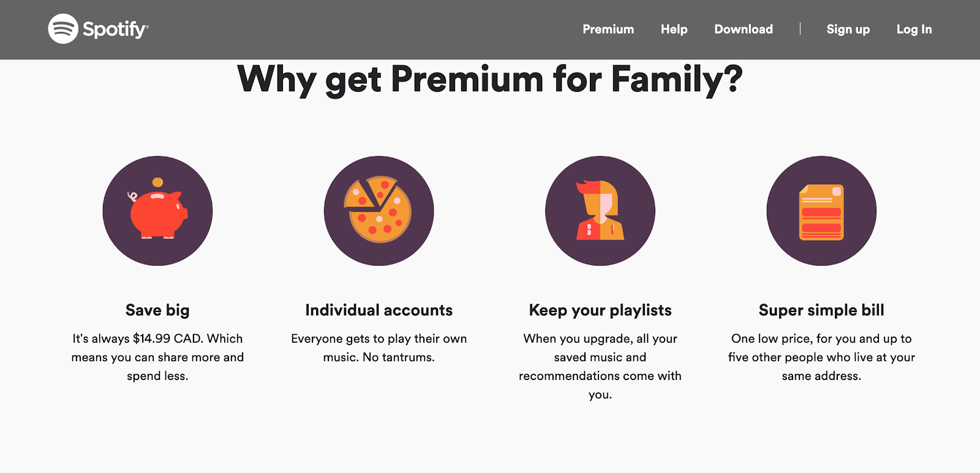Click the pizza Individual accounts icon
Image resolution: width=980 pixels, height=473 pixels.
[x=379, y=210]
